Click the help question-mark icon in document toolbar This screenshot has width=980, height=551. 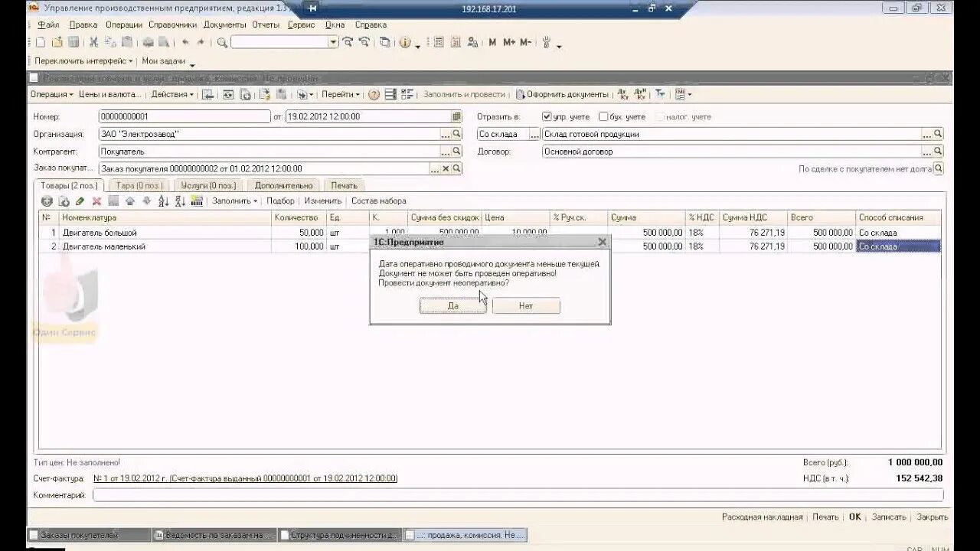[374, 95]
